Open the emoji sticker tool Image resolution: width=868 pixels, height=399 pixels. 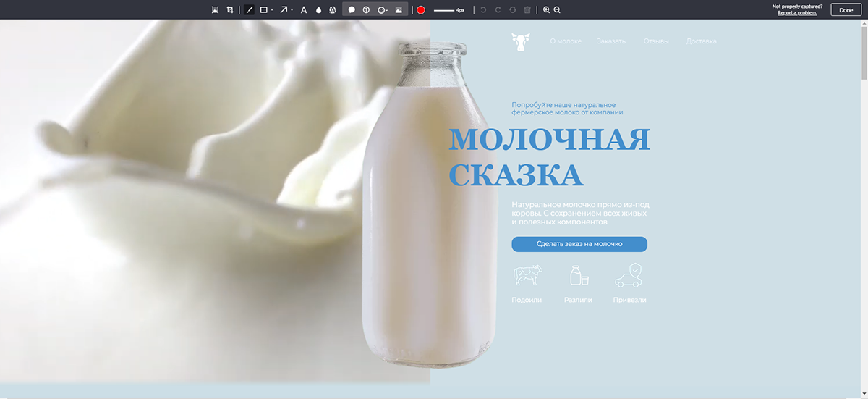383,10
